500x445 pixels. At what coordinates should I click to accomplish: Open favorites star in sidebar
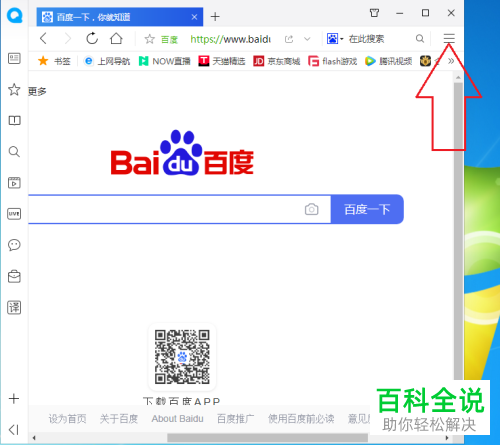click(14, 89)
